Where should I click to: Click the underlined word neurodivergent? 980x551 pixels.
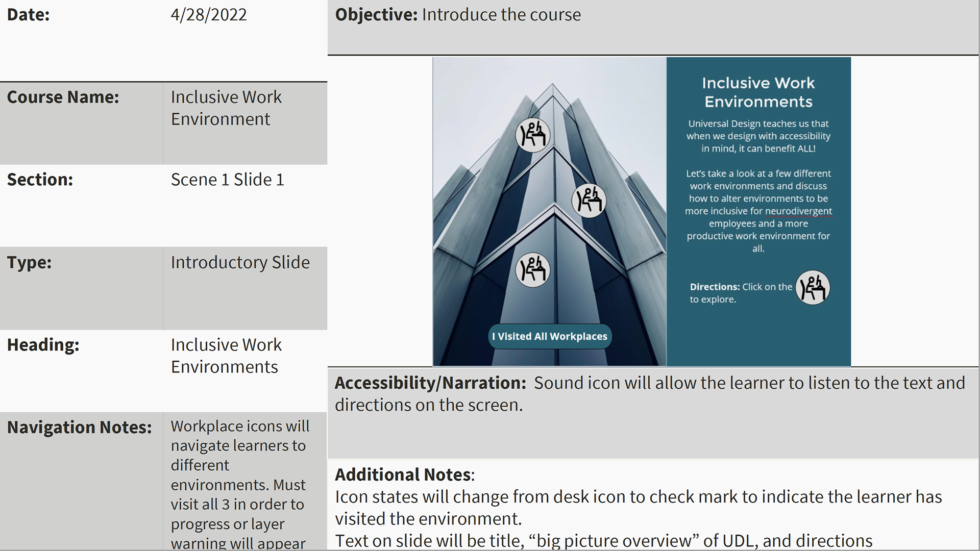tap(798, 211)
